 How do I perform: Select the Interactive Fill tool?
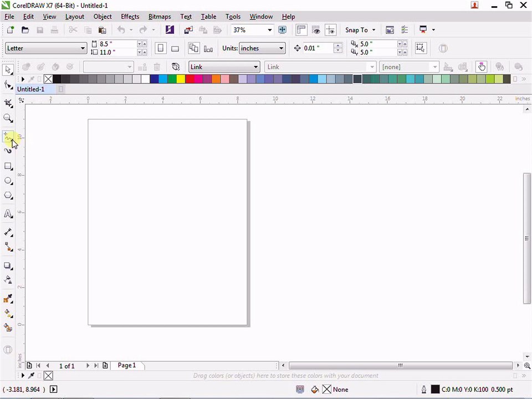[8, 313]
